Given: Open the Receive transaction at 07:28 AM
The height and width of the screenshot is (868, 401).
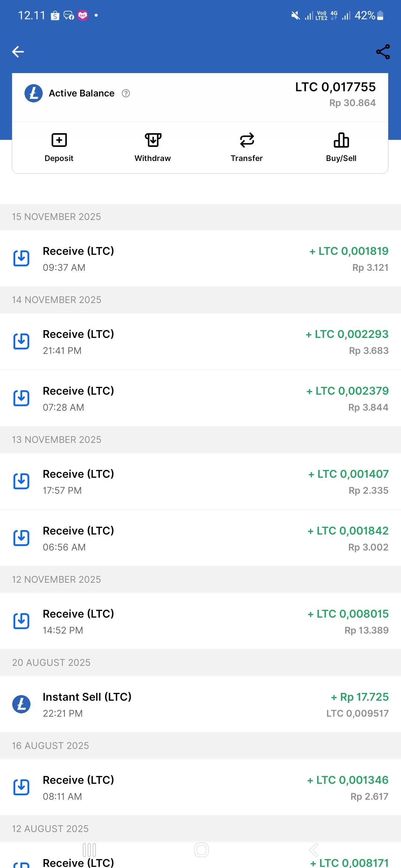Looking at the screenshot, I should [x=200, y=398].
